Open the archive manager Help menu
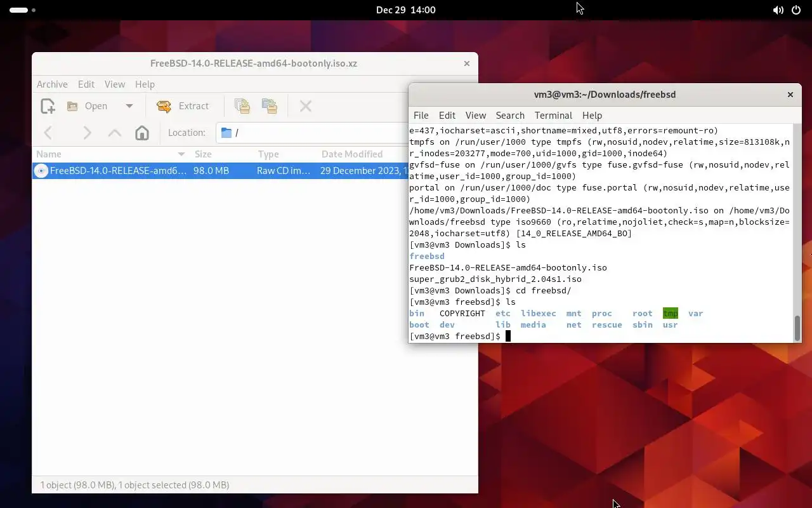Viewport: 812px width, 508px height. [145, 84]
